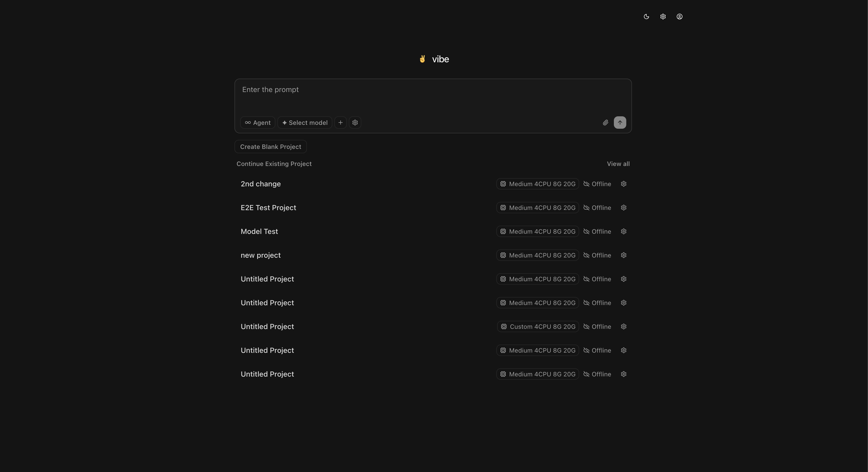
Task: Open prompt settings gear in input box
Action: click(x=355, y=123)
